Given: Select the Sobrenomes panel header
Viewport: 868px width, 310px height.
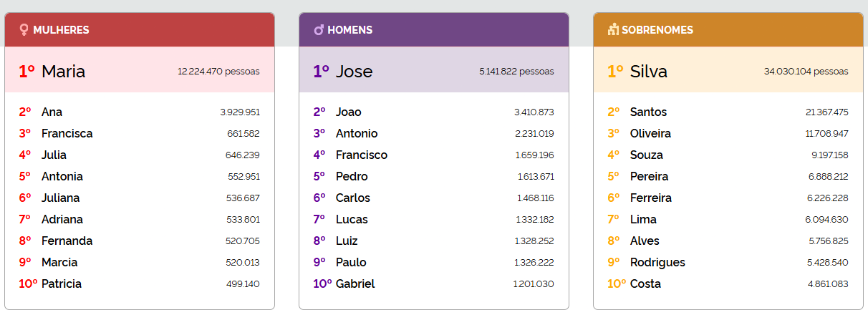Looking at the screenshot, I should coord(728,30).
